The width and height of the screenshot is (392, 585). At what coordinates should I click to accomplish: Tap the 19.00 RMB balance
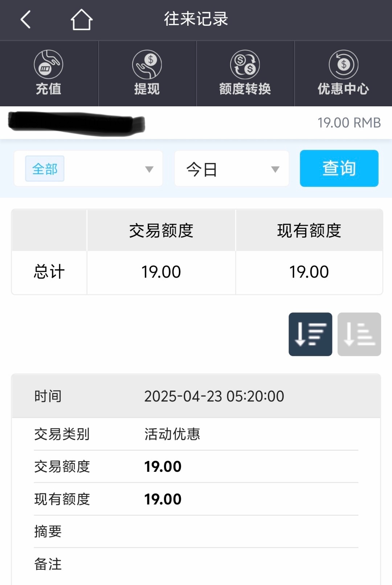tap(349, 123)
